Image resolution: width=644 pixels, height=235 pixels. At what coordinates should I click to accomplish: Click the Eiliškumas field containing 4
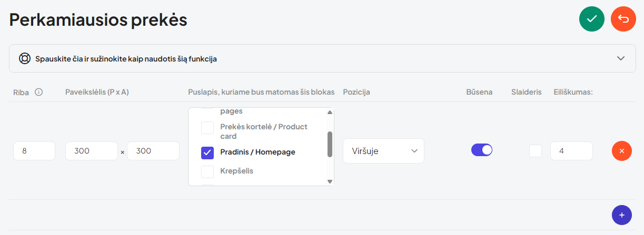(x=571, y=151)
